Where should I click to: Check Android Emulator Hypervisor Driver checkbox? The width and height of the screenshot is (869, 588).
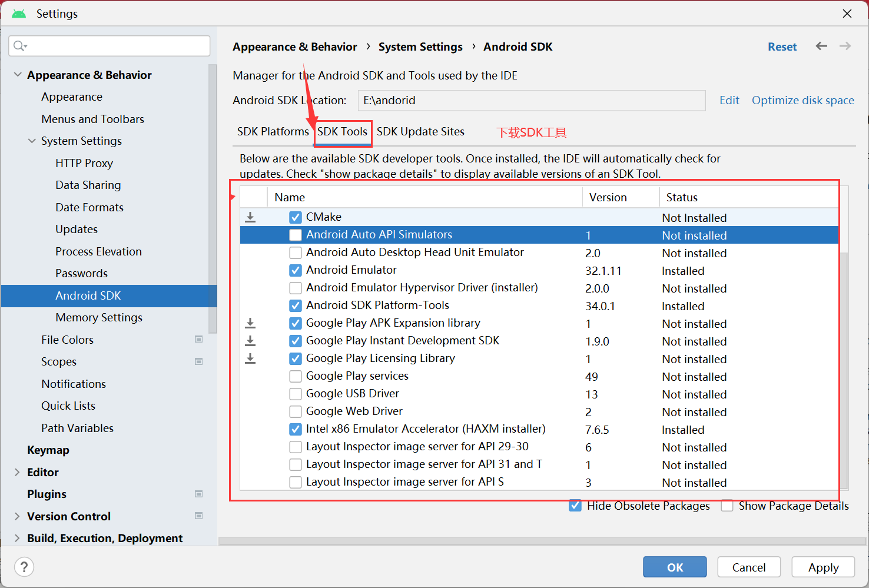[x=296, y=288]
